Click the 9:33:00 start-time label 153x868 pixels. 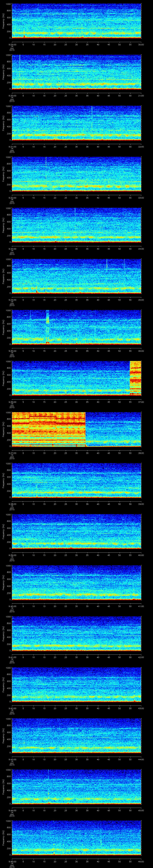pos(12,249)
